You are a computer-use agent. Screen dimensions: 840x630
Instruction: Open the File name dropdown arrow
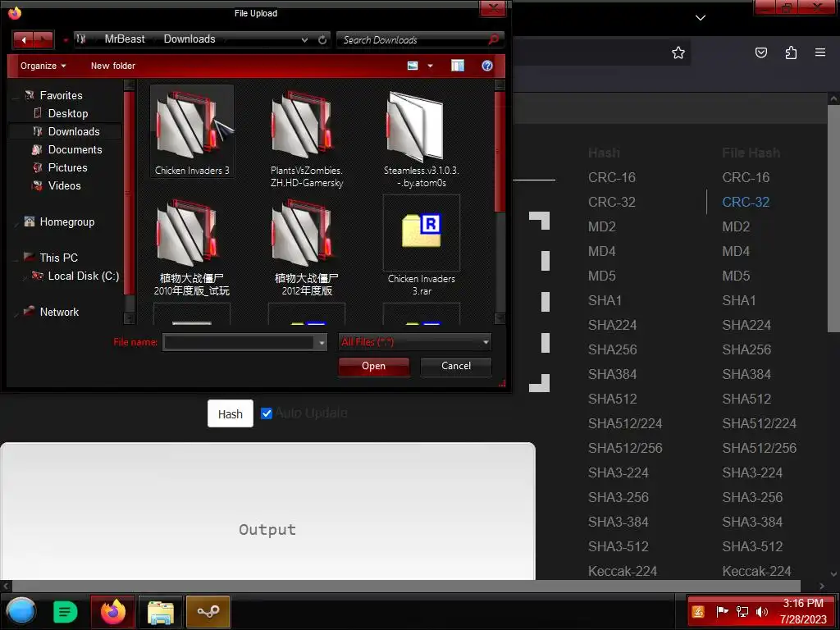(322, 342)
